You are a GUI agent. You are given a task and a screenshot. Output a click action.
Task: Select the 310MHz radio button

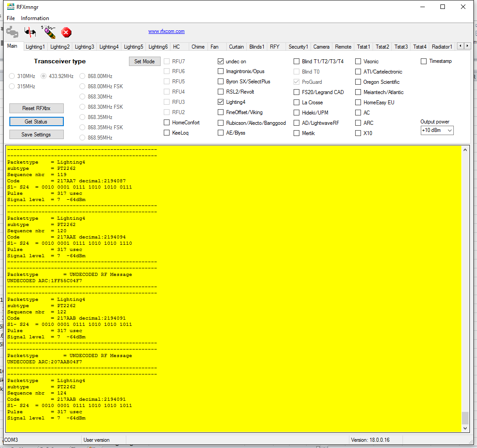click(x=12, y=76)
